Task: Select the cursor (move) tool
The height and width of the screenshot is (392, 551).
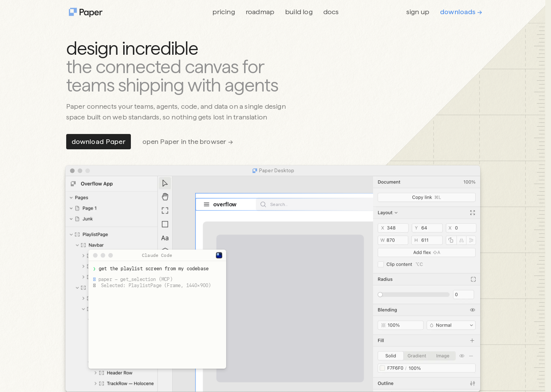Action: click(165, 183)
